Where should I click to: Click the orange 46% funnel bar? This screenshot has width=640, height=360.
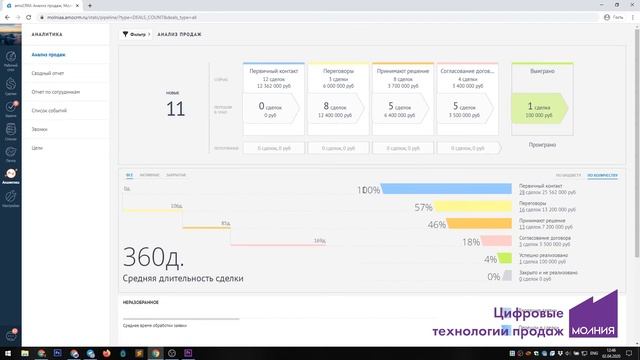(479, 223)
